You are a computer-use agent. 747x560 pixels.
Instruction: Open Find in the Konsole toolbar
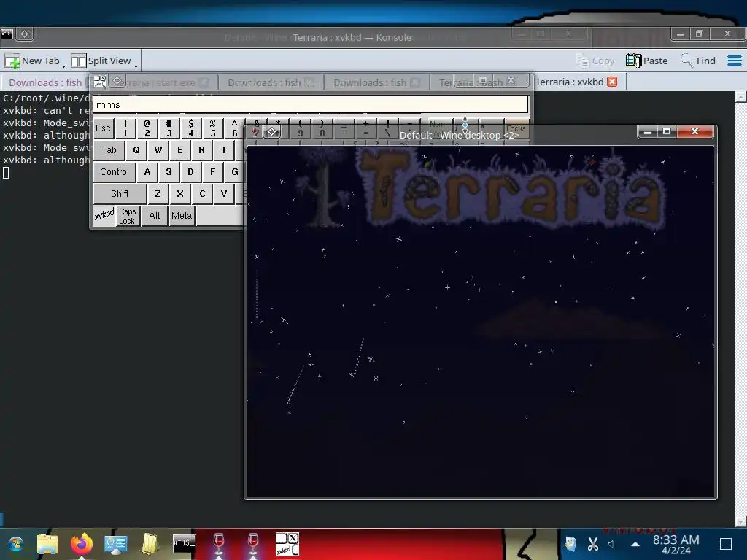coord(698,61)
